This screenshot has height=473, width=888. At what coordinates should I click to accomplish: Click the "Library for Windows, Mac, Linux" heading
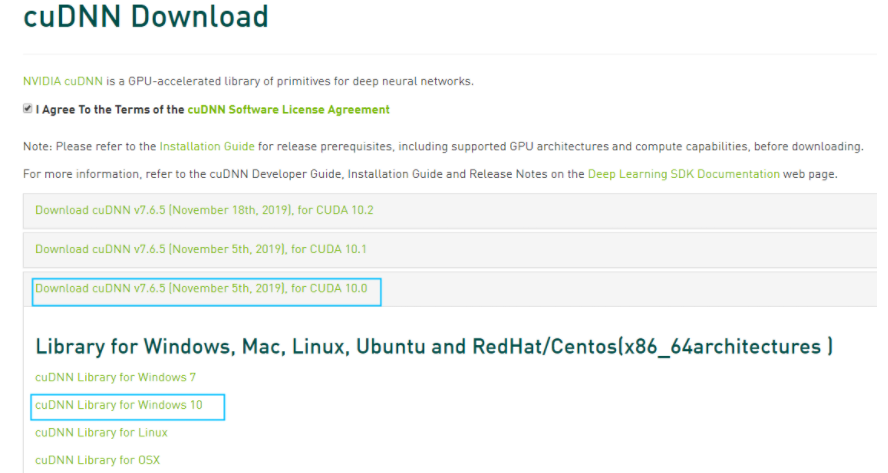pos(434,347)
